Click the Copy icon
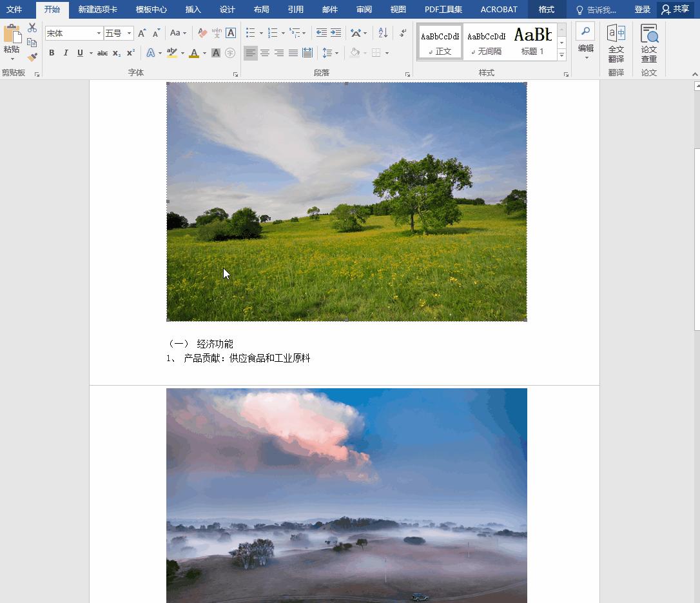Image resolution: width=700 pixels, height=603 pixels. point(32,43)
